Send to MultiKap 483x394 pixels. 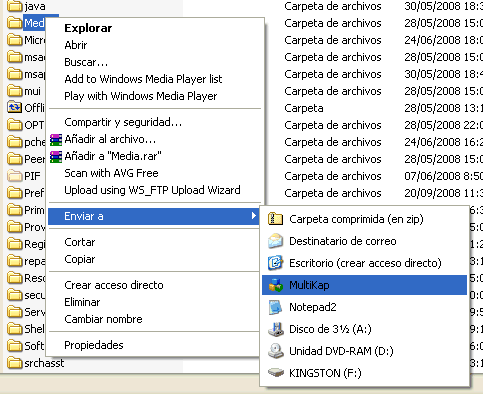(364, 285)
